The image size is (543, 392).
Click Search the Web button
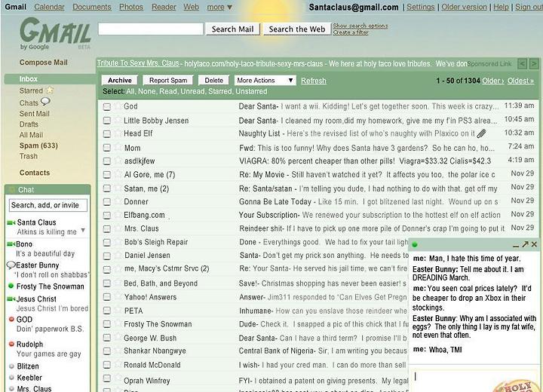click(297, 29)
